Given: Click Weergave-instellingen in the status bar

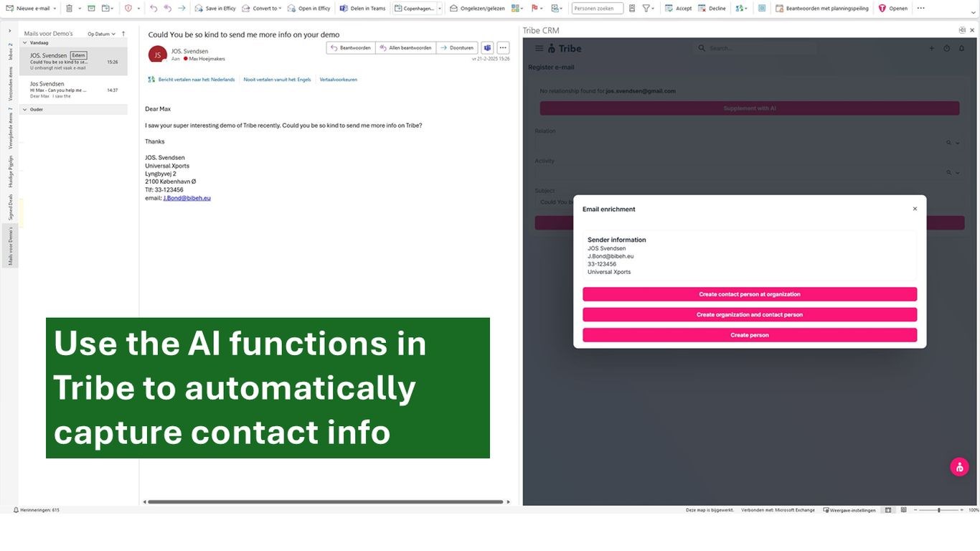Looking at the screenshot, I should click(x=849, y=510).
